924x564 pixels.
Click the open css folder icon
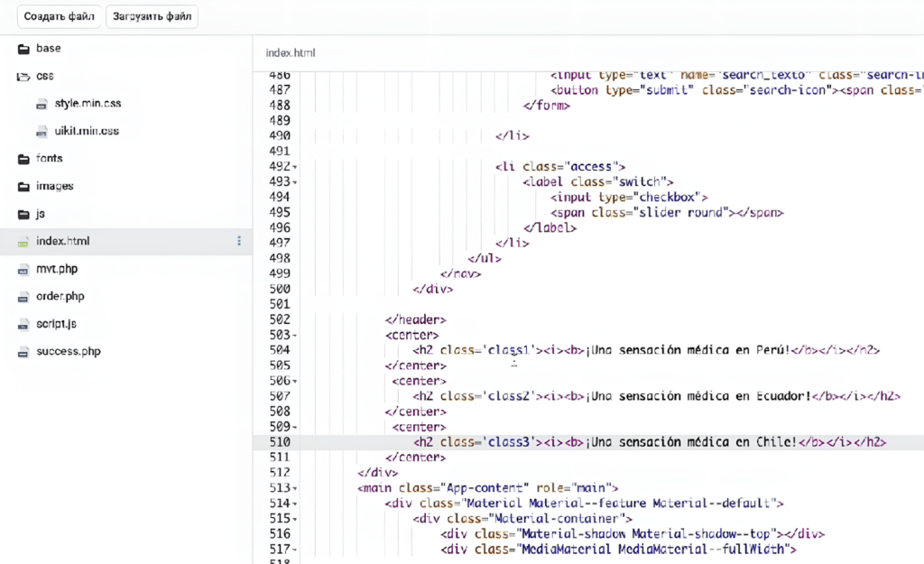click(x=23, y=77)
